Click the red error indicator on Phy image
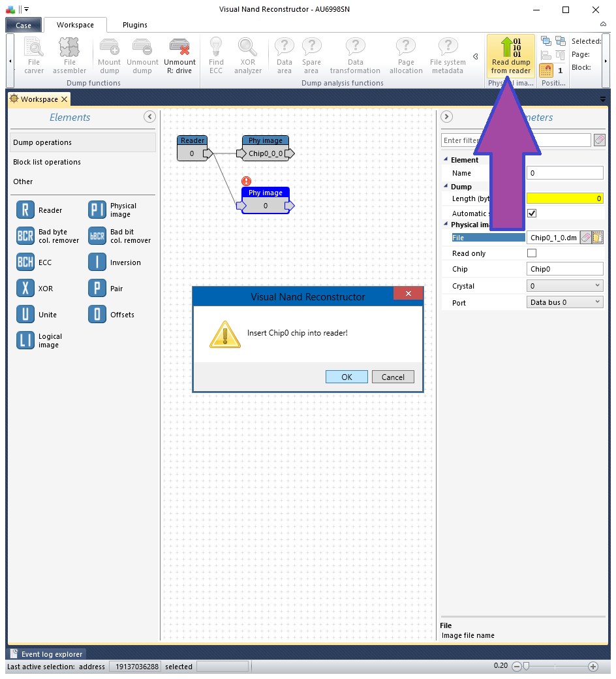 [x=246, y=181]
